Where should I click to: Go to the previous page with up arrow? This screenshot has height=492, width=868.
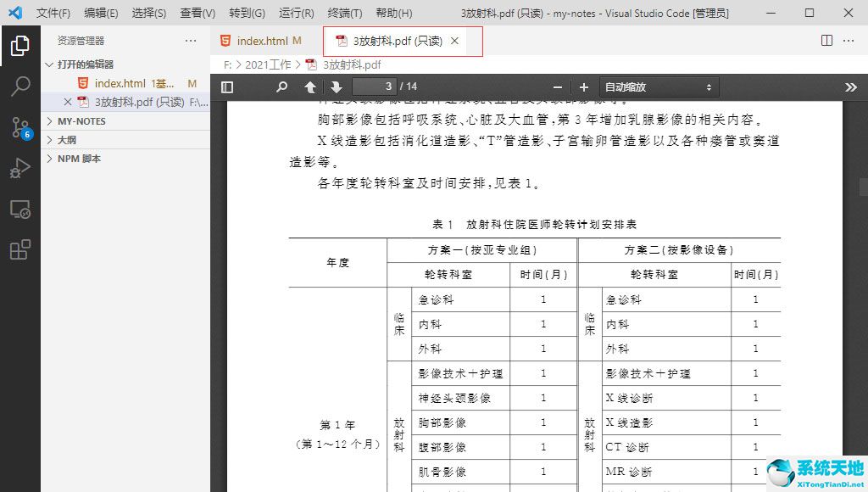coord(310,86)
